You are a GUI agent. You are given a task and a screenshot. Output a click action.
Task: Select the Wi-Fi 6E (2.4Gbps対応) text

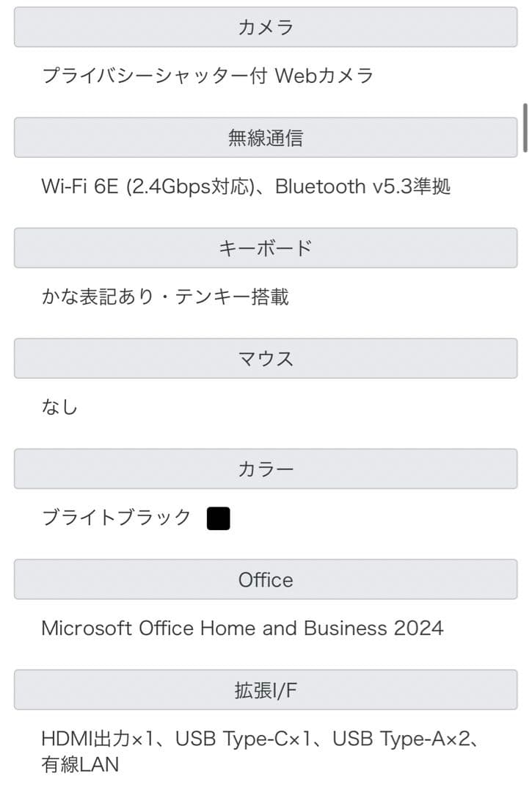[147, 187]
